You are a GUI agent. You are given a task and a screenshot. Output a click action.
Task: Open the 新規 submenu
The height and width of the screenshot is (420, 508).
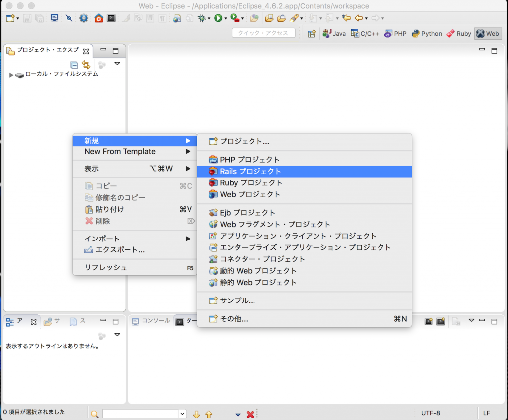[135, 141]
